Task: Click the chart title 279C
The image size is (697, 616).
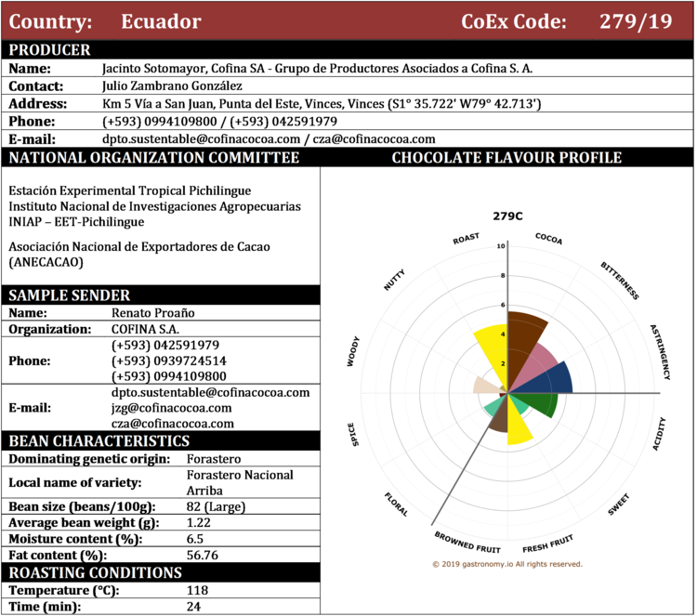Action: click(x=507, y=216)
